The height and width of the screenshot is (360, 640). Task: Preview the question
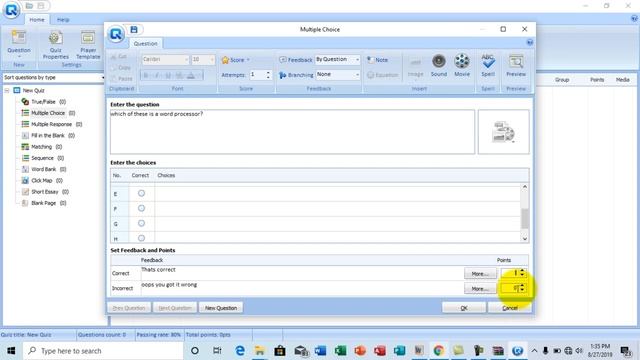(x=516, y=66)
